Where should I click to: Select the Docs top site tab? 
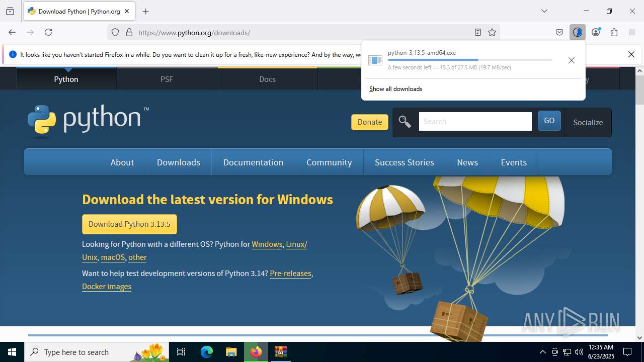267,79
